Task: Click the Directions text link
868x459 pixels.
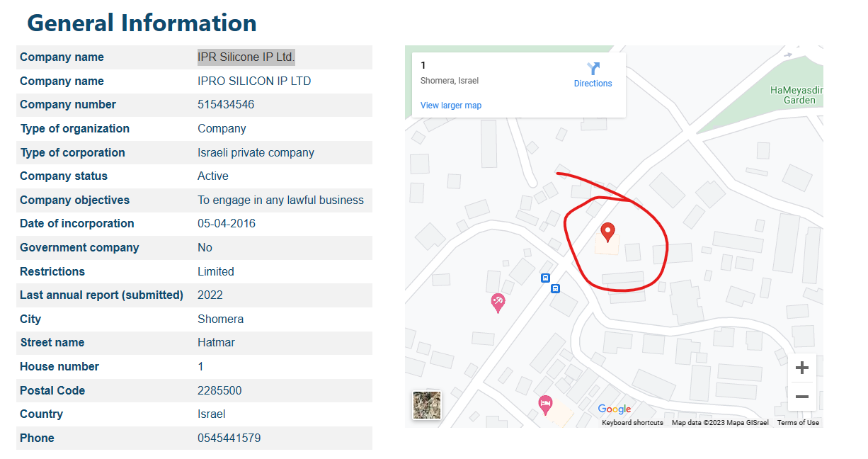Action: click(593, 84)
